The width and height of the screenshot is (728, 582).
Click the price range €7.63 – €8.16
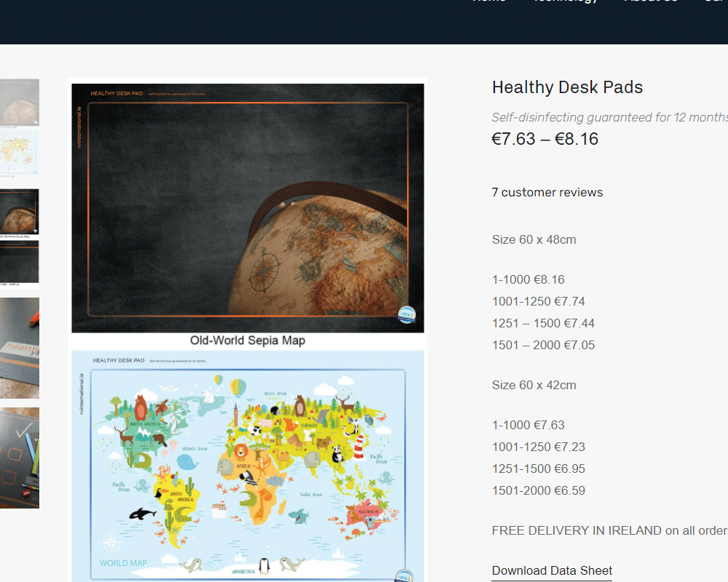[545, 139]
